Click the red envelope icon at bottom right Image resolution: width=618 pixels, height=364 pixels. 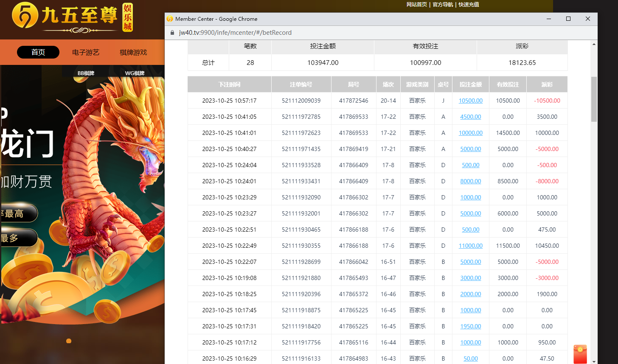580,354
